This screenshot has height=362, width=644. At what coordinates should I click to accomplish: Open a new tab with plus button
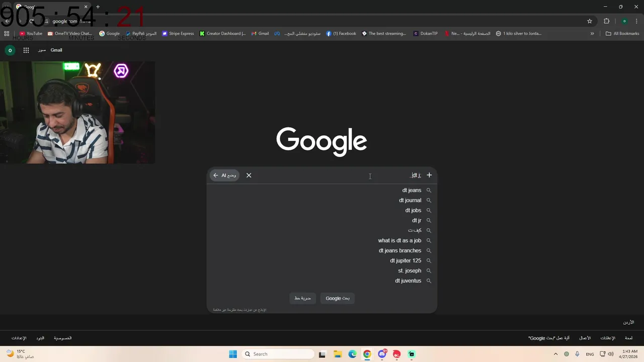point(98,7)
